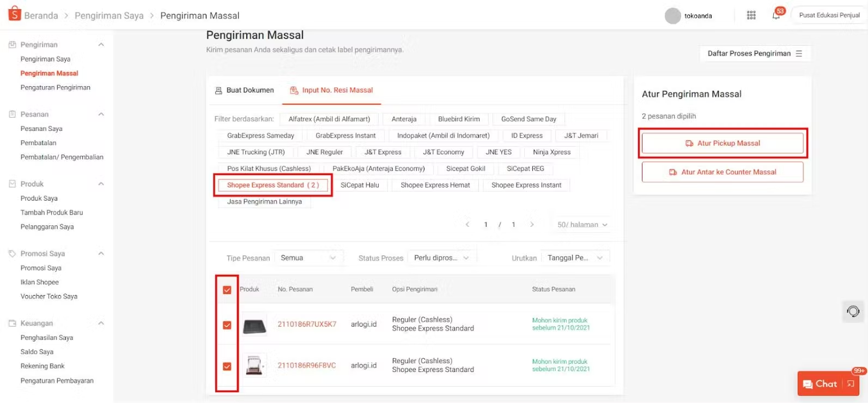868x403 pixels.
Task: Collapse the Produk sidebar section
Action: 101,184
